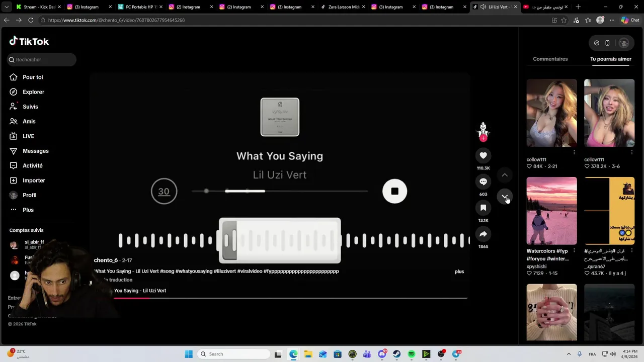Click the browser Back button
644x362 pixels.
point(7,20)
